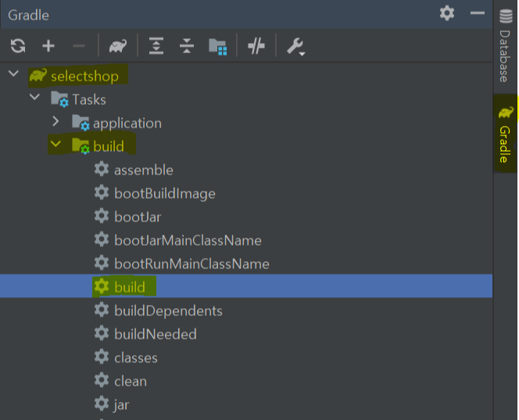Click gear icon beside bootRunMainClassName

tap(102, 263)
